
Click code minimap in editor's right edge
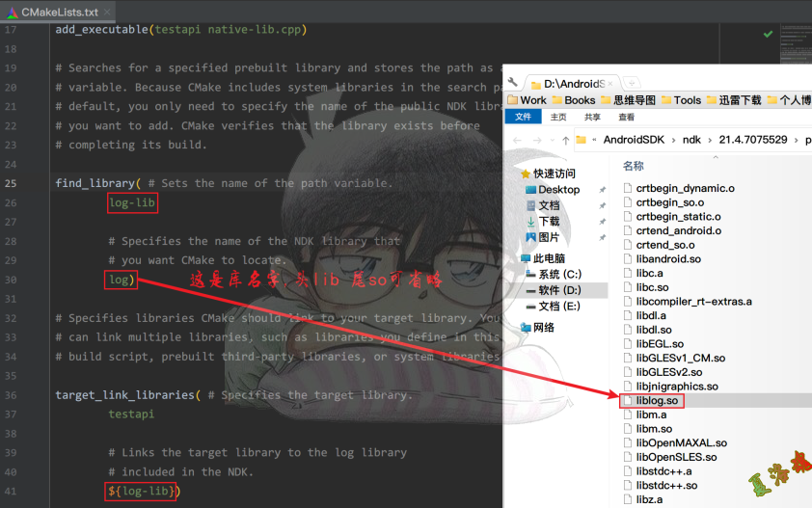(x=796, y=44)
